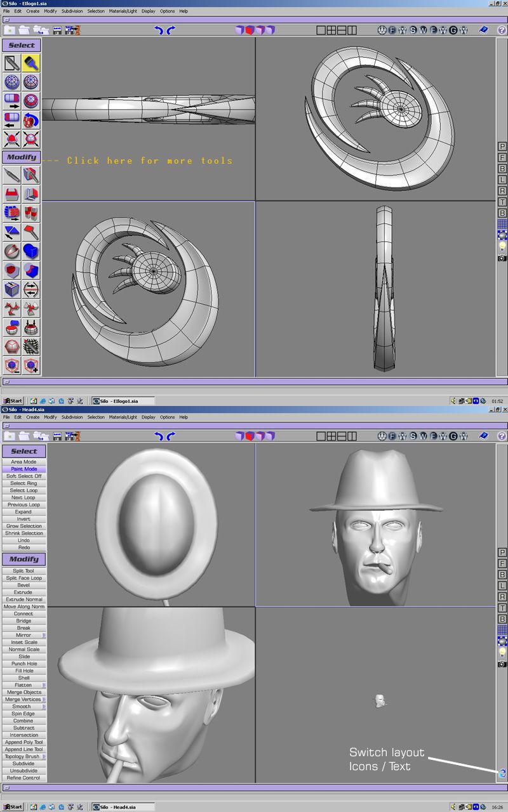508x812 pixels.
Task: Select the Area Mode arrow icon in Ellogo1 window
Action: point(12,62)
